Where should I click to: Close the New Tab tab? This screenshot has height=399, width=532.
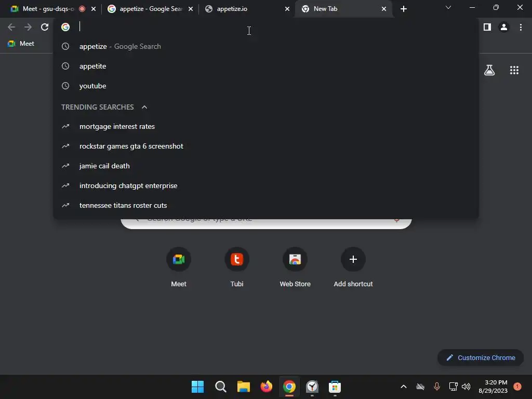coord(384,9)
